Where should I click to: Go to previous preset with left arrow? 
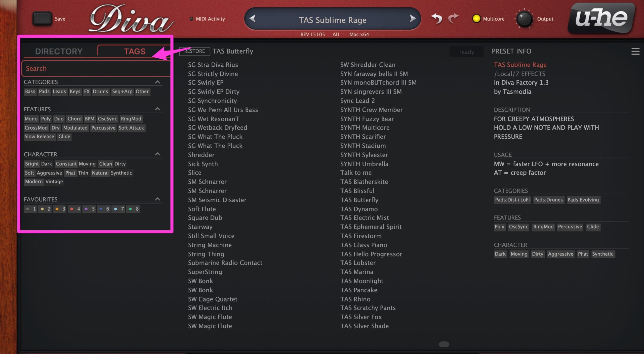(253, 18)
